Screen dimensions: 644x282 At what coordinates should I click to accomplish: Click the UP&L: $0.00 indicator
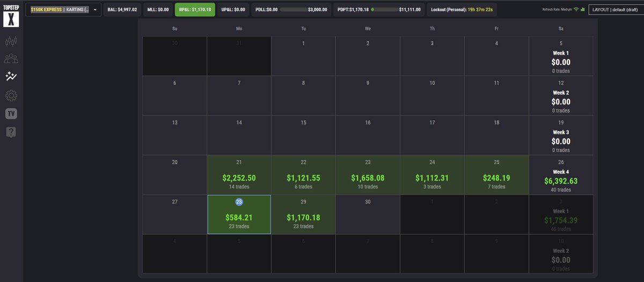(233, 10)
